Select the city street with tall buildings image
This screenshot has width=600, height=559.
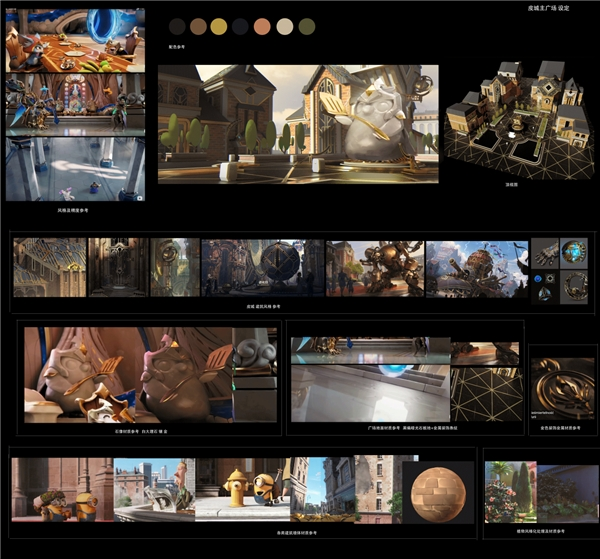click(x=322, y=489)
